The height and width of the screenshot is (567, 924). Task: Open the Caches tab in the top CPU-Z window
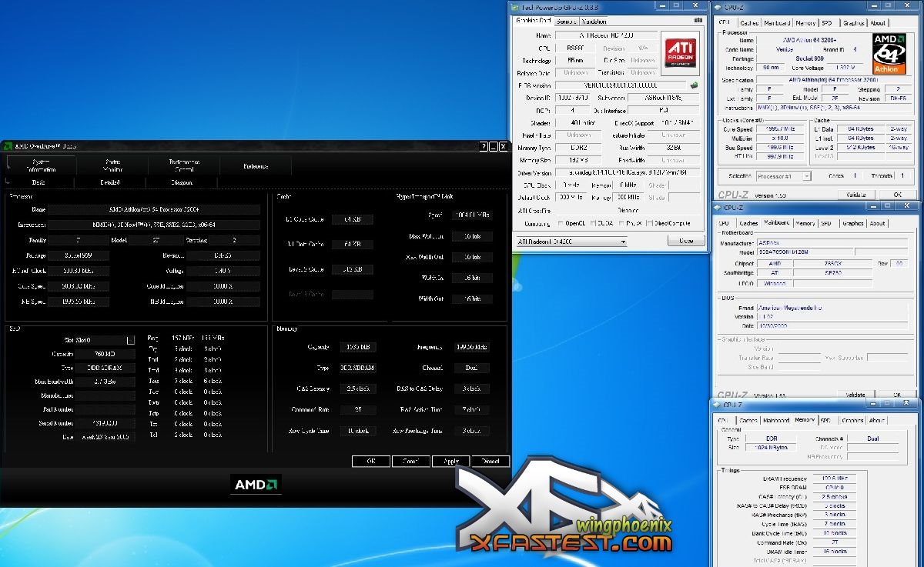(748, 23)
